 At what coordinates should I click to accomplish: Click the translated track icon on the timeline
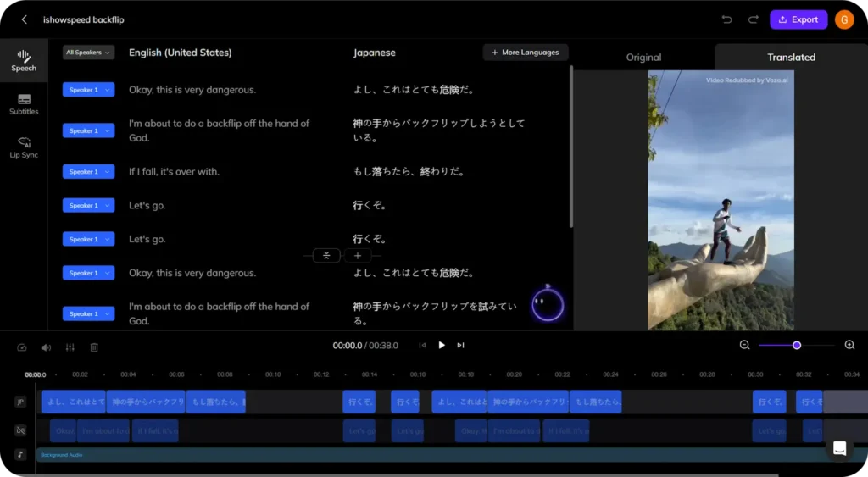click(x=20, y=402)
